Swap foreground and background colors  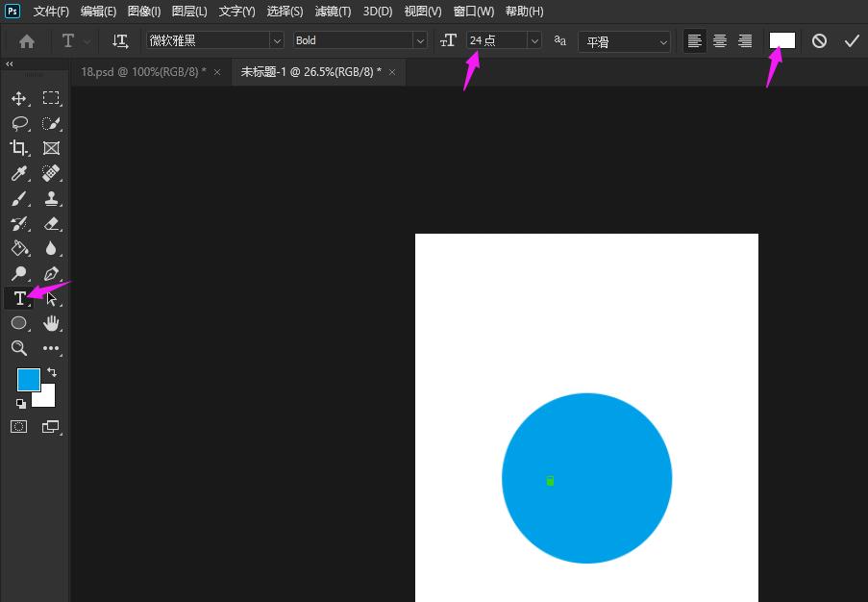point(52,372)
